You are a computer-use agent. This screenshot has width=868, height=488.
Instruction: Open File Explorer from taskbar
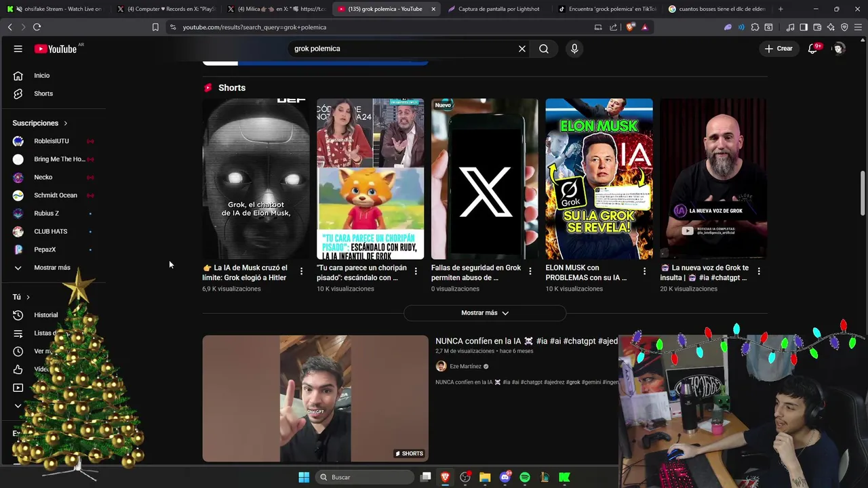tap(485, 477)
